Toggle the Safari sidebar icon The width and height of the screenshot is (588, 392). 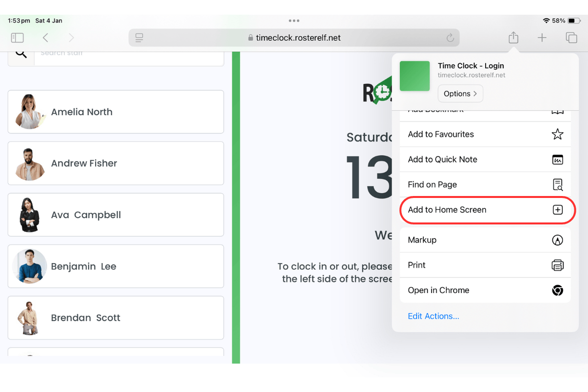coord(17,37)
